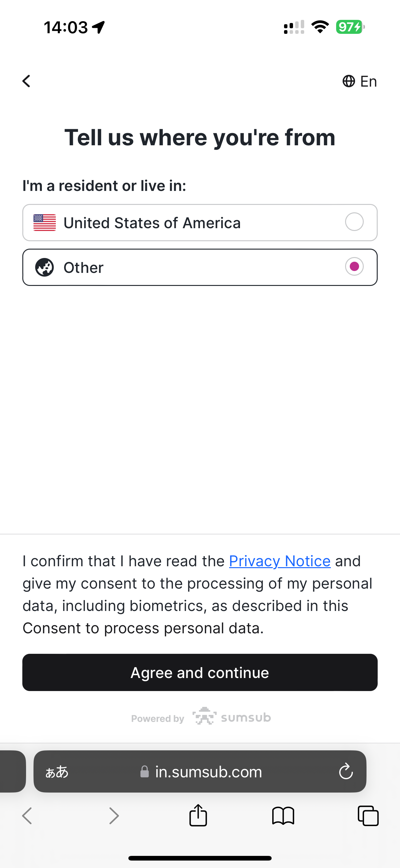Reload the page with refresh icon
The image size is (400, 868).
[346, 771]
